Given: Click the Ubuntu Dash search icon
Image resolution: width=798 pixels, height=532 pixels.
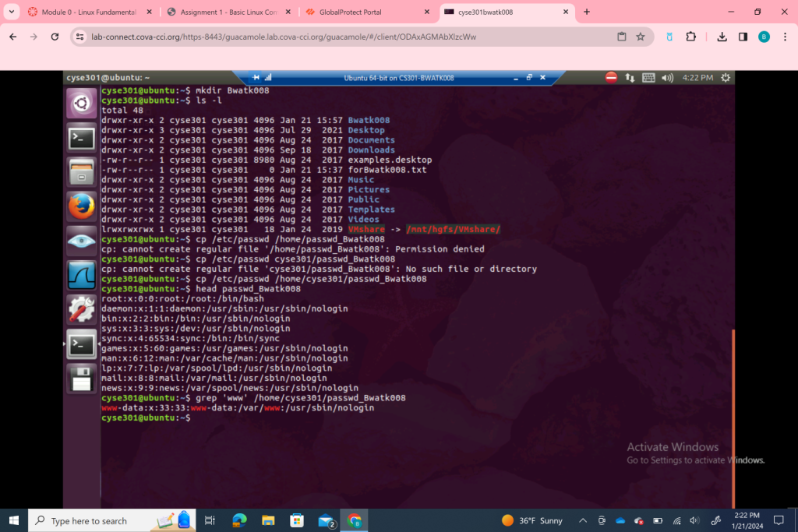Looking at the screenshot, I should (81, 103).
